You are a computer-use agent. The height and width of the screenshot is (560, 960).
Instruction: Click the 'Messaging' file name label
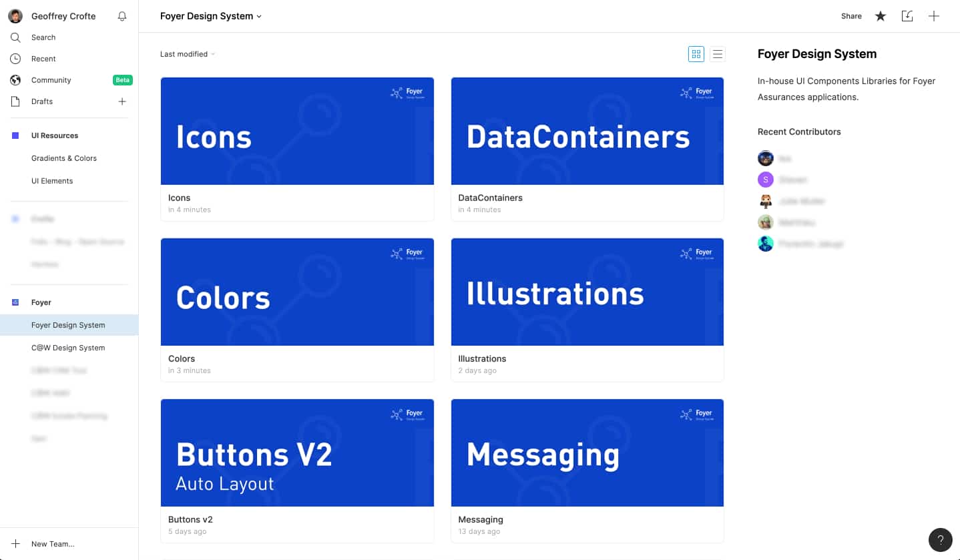click(x=481, y=519)
